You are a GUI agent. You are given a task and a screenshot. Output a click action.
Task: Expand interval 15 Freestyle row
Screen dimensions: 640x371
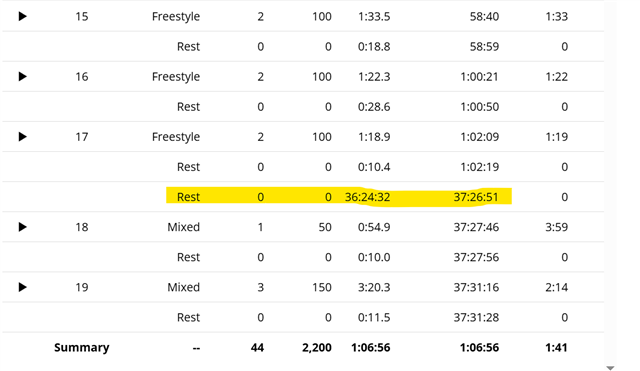tap(22, 16)
